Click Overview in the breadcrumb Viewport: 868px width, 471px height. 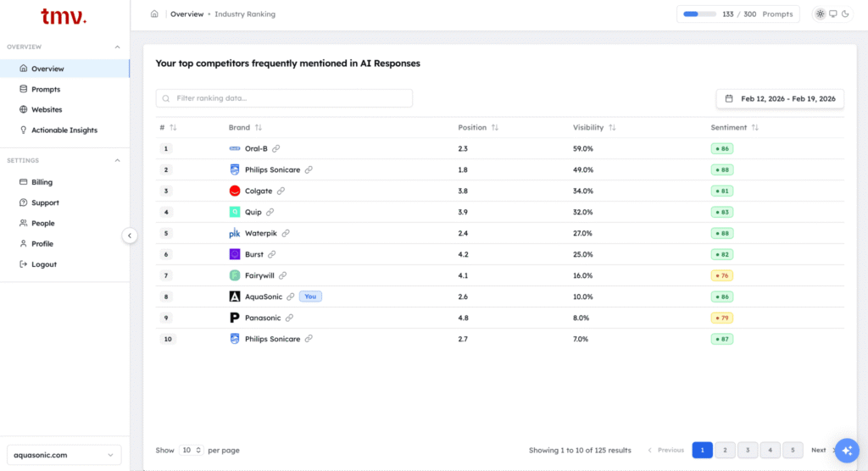coord(187,14)
